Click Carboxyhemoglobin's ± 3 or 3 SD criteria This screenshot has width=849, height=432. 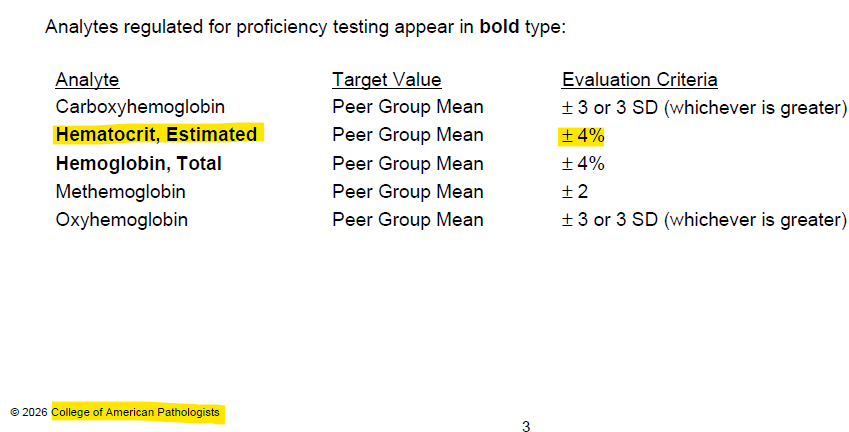pos(704,107)
